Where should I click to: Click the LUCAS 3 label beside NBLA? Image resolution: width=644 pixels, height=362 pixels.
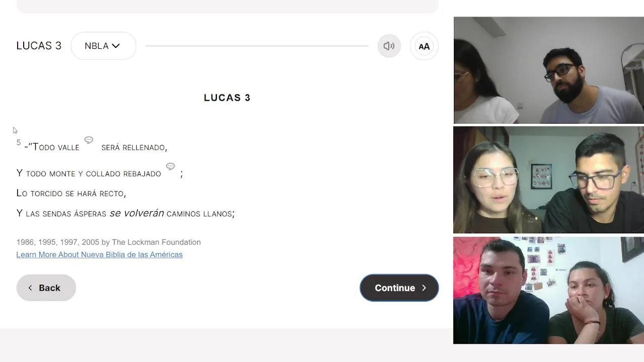point(39,46)
